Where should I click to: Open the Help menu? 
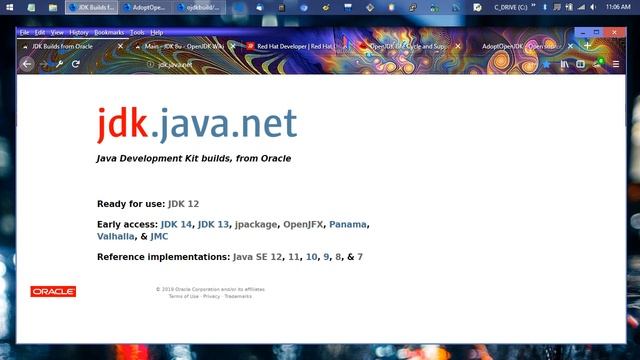[157, 32]
